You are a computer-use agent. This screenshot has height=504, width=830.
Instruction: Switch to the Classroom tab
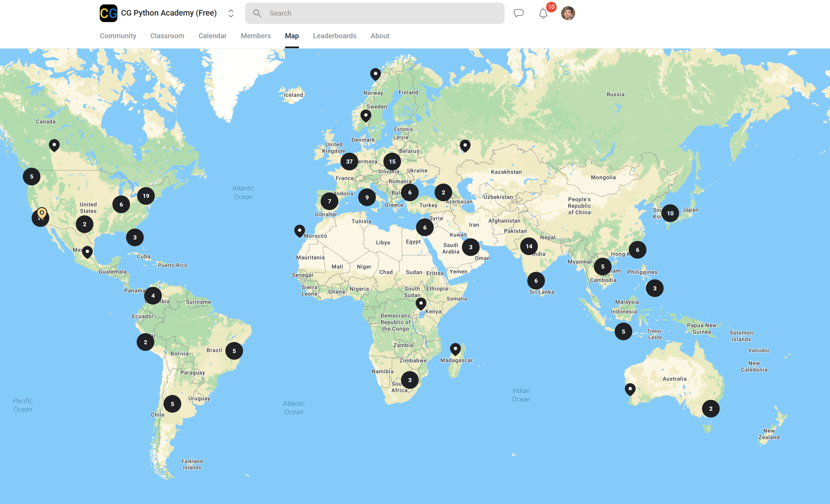167,36
